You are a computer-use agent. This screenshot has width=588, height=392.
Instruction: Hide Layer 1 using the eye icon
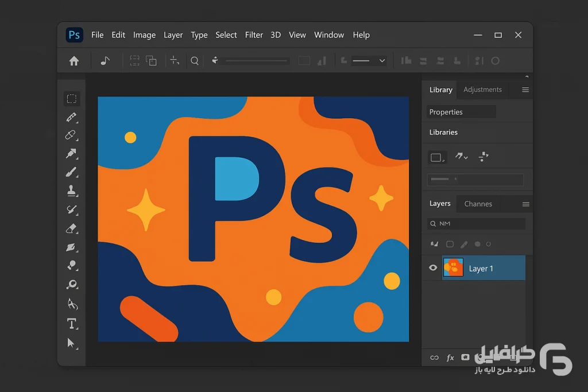click(x=433, y=267)
